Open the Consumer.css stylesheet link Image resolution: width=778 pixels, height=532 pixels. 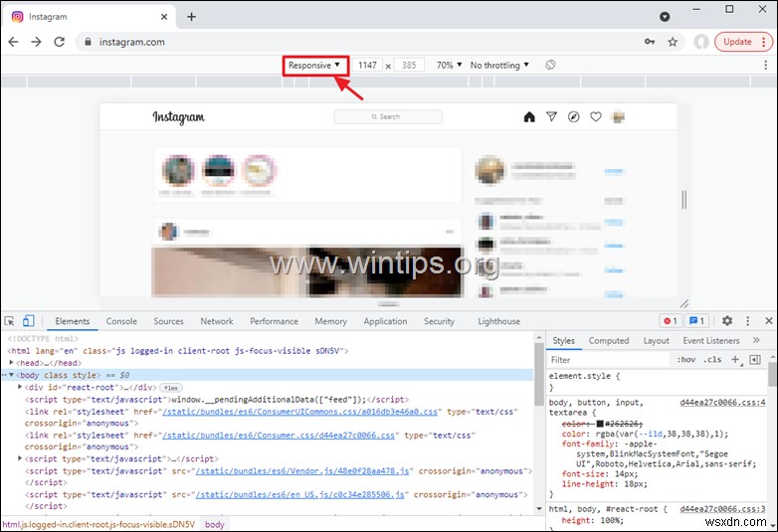point(279,436)
